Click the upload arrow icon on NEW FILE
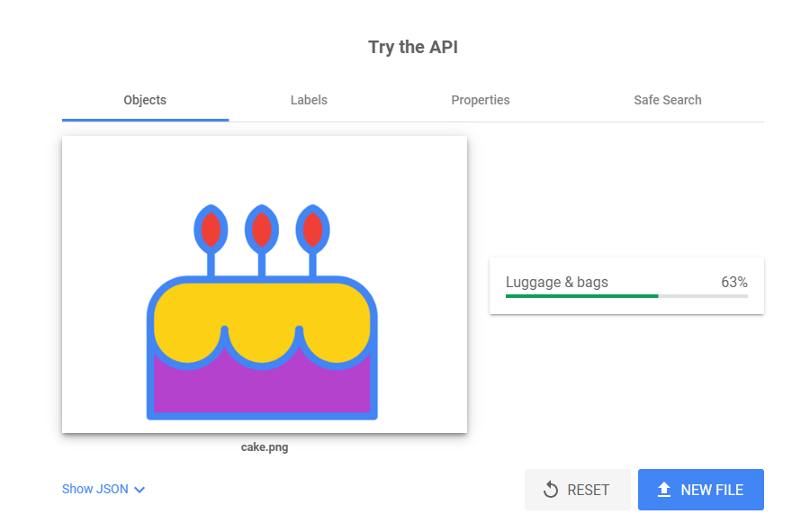Image resolution: width=792 pixels, height=532 pixels. pyautogui.click(x=663, y=490)
